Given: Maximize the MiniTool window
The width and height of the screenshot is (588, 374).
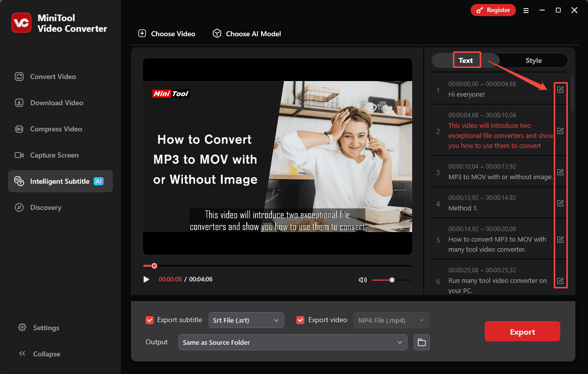Looking at the screenshot, I should click(558, 10).
